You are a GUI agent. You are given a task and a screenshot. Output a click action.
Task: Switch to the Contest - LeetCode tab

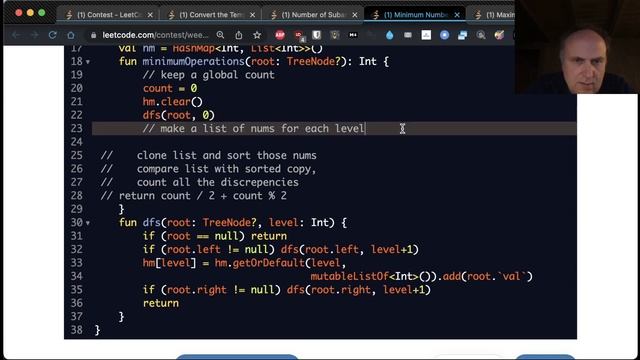(x=109, y=15)
